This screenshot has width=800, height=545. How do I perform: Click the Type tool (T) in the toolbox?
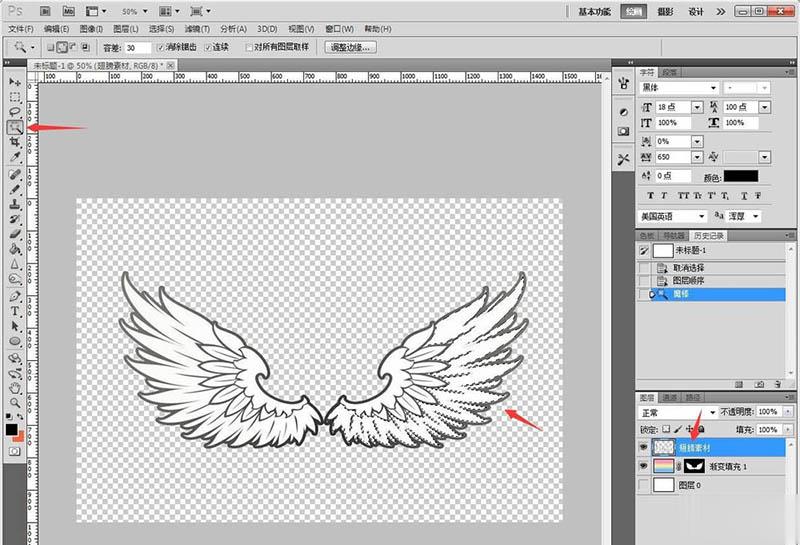(15, 311)
